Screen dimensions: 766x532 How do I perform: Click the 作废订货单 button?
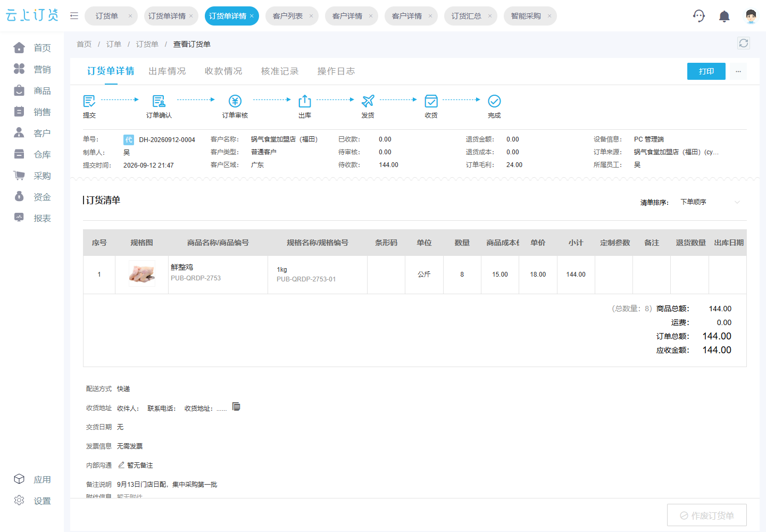point(707,515)
